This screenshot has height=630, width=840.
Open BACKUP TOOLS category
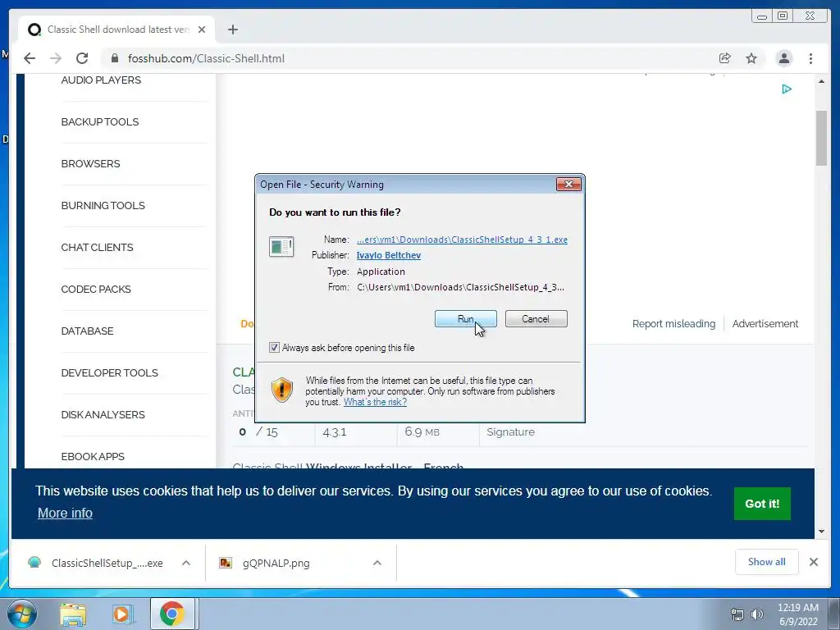pos(100,121)
